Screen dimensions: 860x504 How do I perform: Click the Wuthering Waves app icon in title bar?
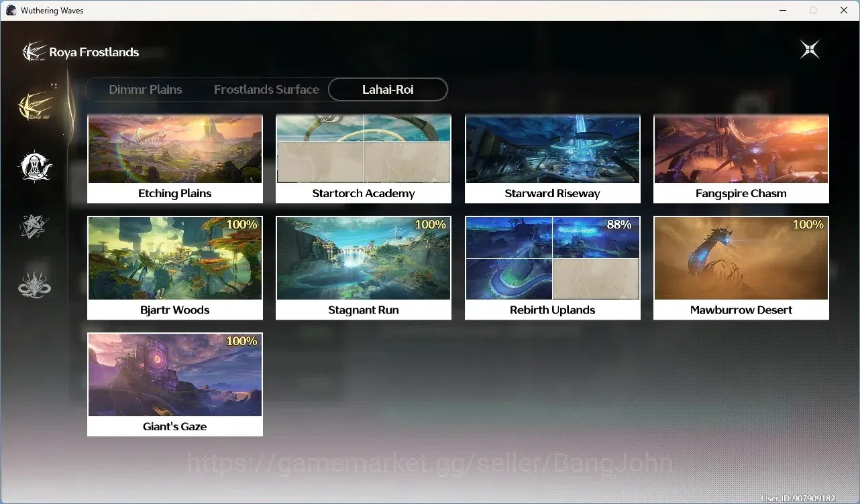coord(11,10)
